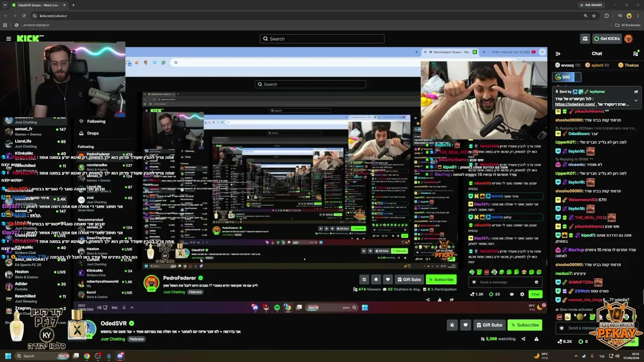Subscribe to OdedSVR
The image size is (644, 362).
click(x=525, y=325)
